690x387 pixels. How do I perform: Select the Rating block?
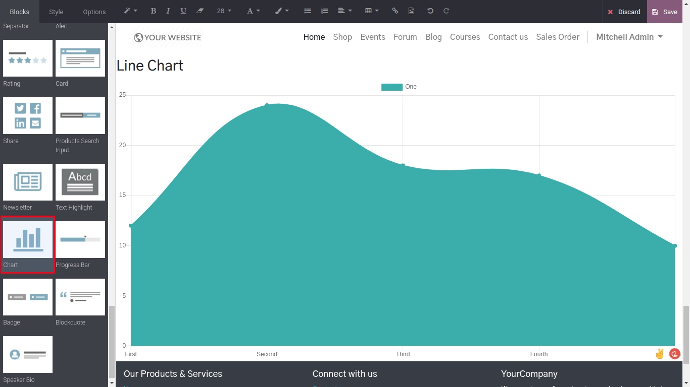27,59
